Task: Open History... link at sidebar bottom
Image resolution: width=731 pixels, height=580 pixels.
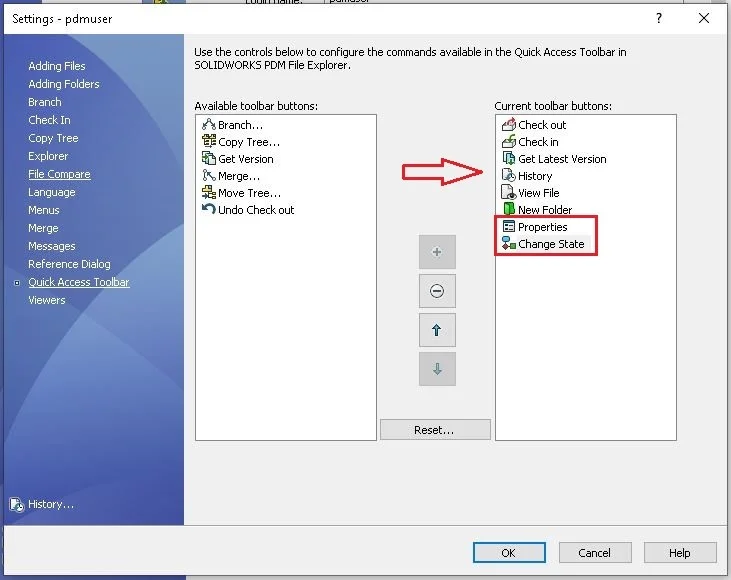Action: pos(50,504)
